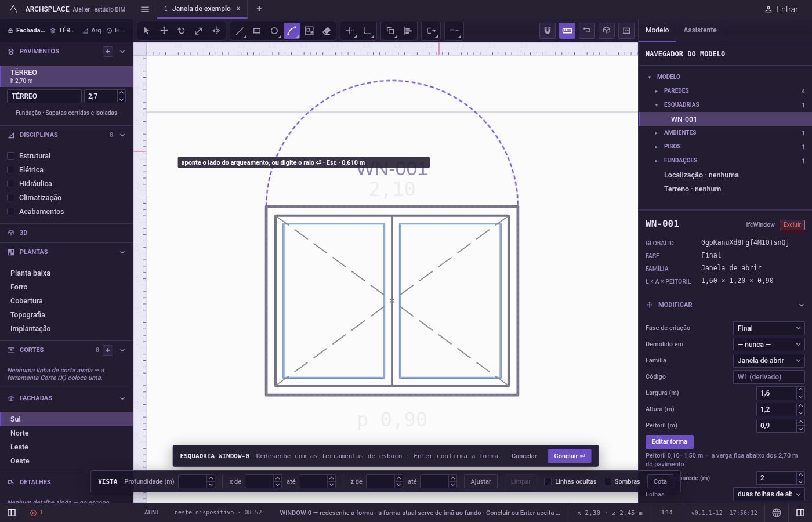Open the Fase de criação dropdown

(769, 328)
